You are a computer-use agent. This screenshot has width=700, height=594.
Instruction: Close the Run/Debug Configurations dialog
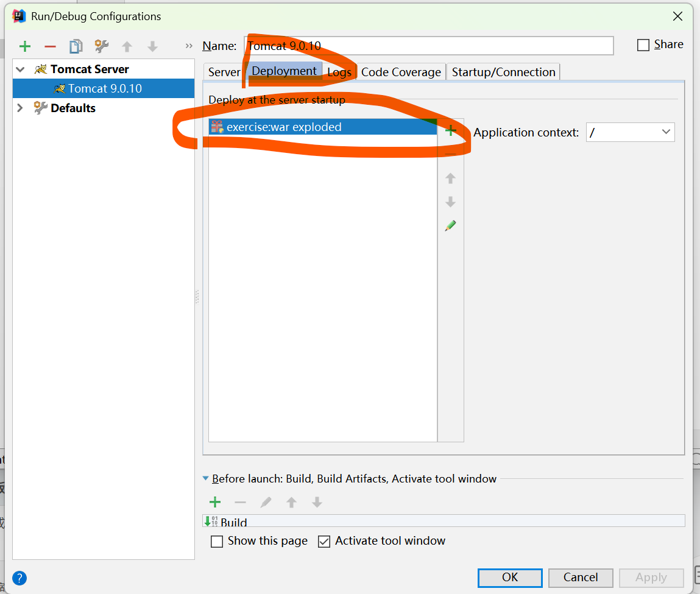(677, 16)
